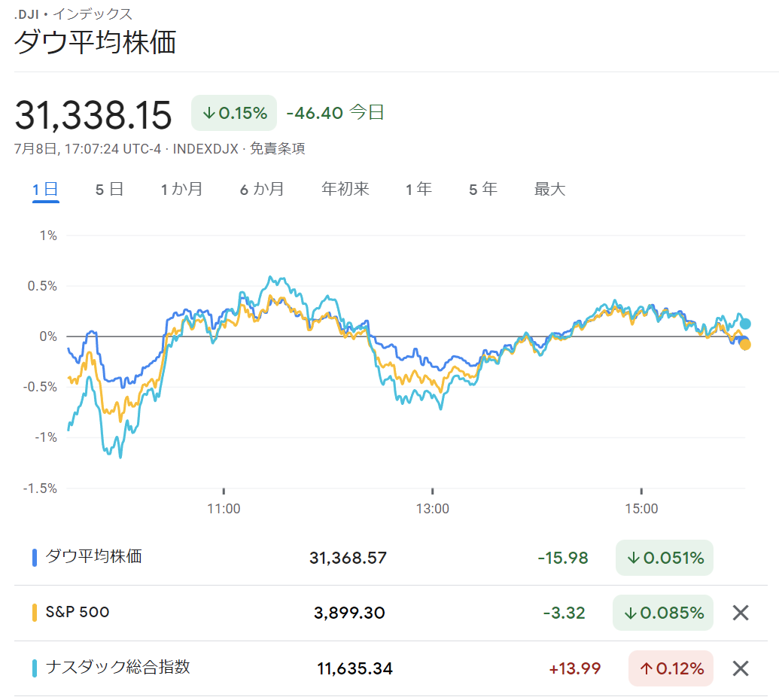Click the yellow S&P endpoint dot on chart
This screenshot has height=700, width=779.
[x=745, y=345]
